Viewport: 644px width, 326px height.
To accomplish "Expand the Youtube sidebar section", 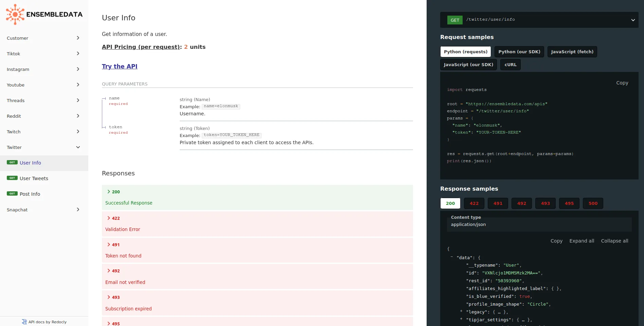I will (x=44, y=85).
